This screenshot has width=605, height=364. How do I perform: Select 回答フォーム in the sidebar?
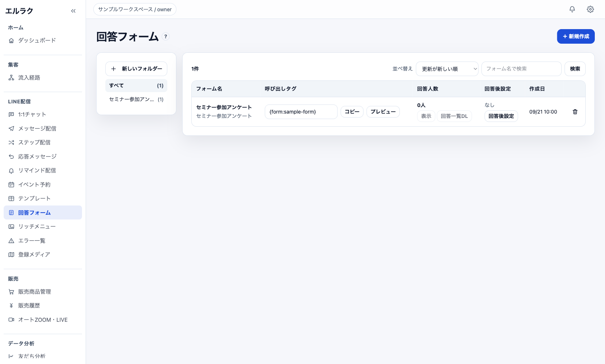click(43, 213)
